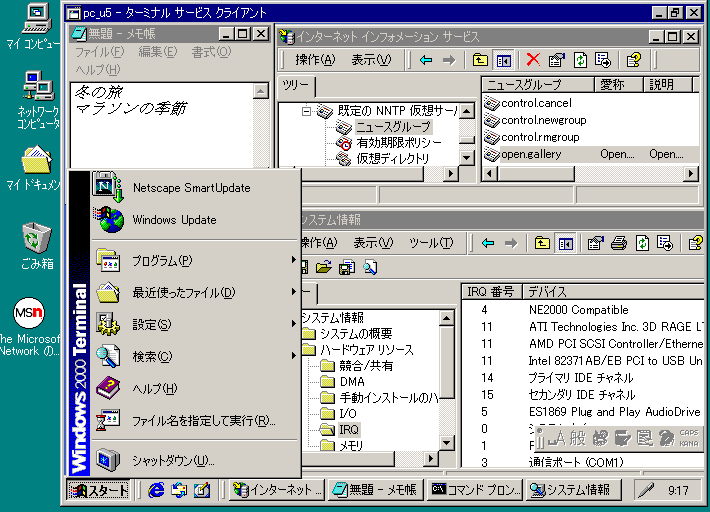The width and height of the screenshot is (710, 512).
Task: Click the back arrow in the IIS toolbar
Action: click(x=426, y=60)
